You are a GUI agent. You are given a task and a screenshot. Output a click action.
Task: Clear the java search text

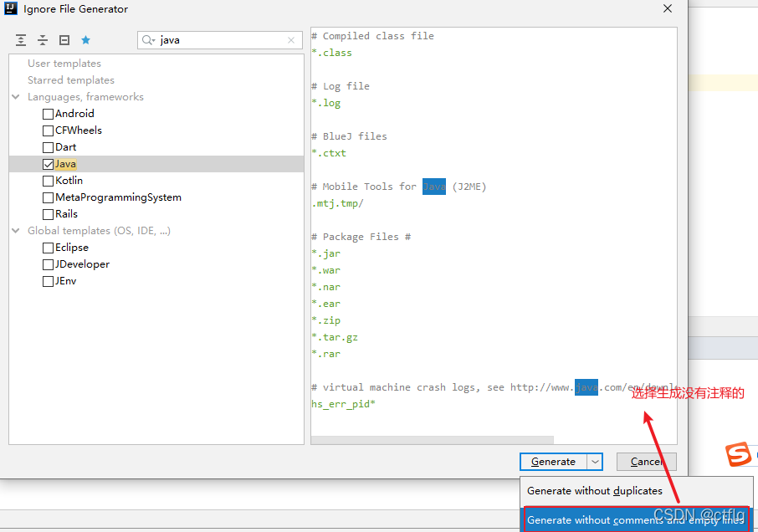pyautogui.click(x=291, y=40)
